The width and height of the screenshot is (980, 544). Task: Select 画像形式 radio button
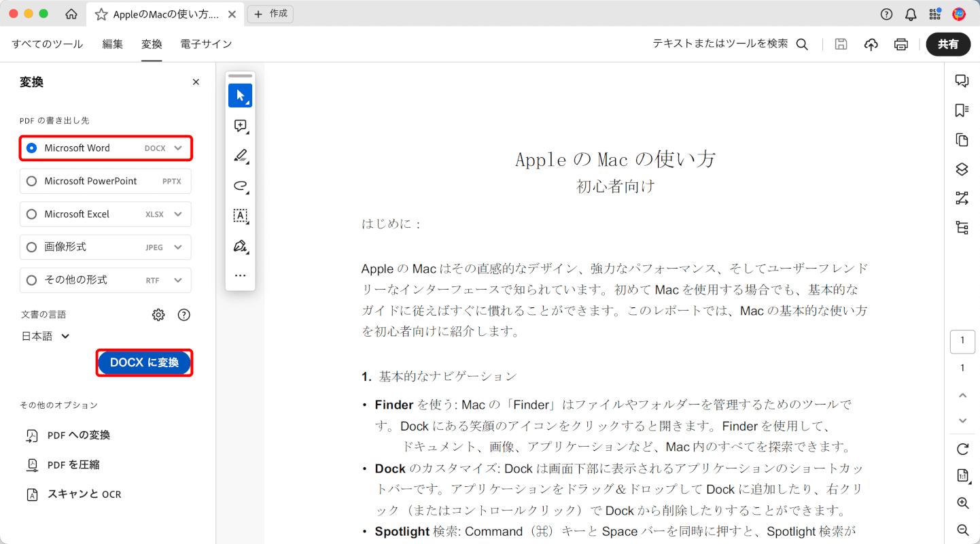[x=31, y=248]
